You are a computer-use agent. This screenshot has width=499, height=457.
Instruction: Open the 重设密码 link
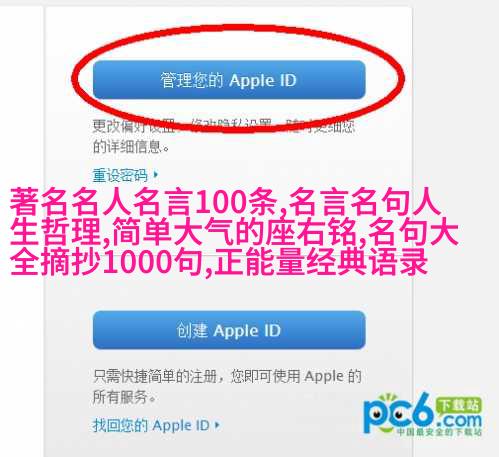tap(120, 175)
